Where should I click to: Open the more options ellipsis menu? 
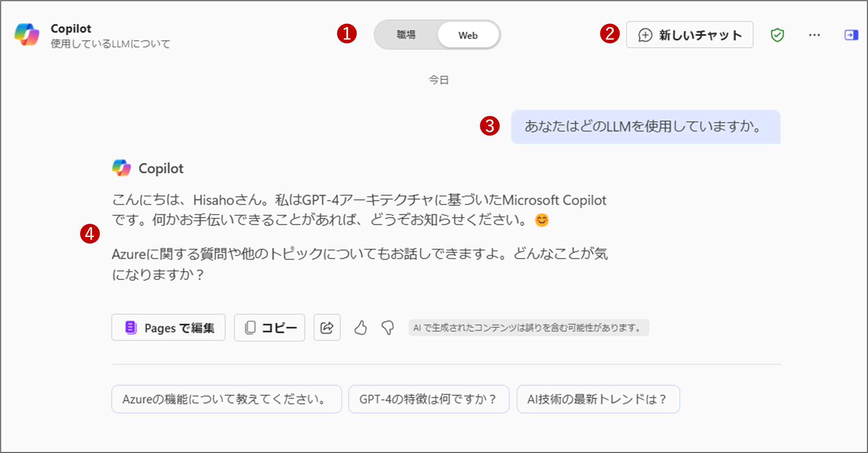(x=814, y=35)
